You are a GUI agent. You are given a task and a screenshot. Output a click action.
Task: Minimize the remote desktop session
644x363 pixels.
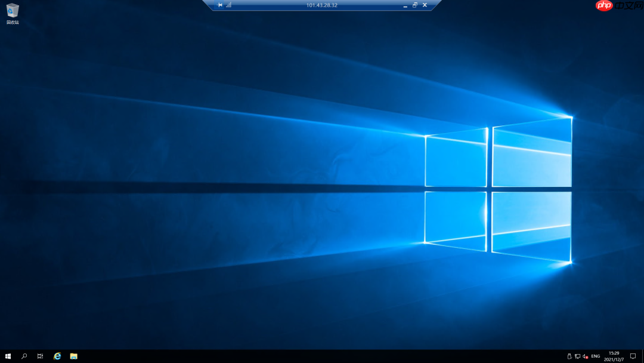click(x=405, y=5)
